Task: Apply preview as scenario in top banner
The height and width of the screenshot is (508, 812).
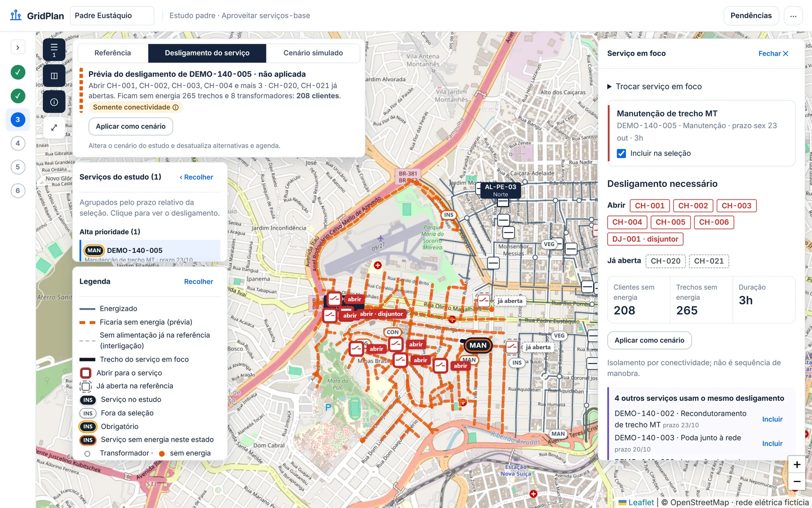Action: 131,126
